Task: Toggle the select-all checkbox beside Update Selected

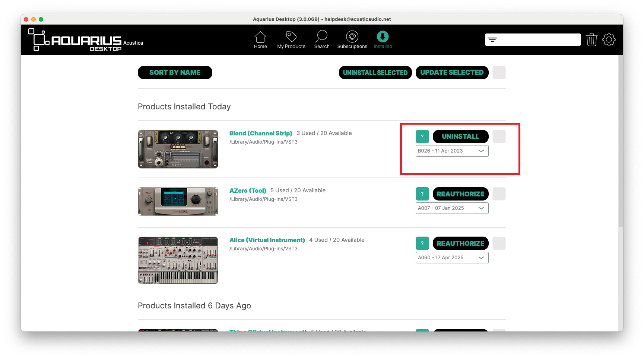Action: 499,73
